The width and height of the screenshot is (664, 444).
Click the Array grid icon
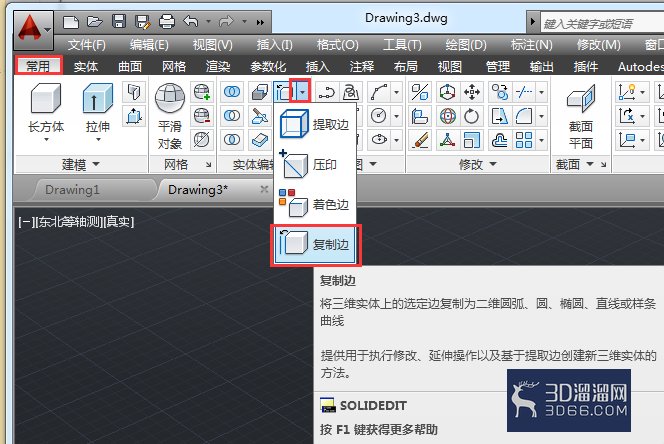click(524, 140)
